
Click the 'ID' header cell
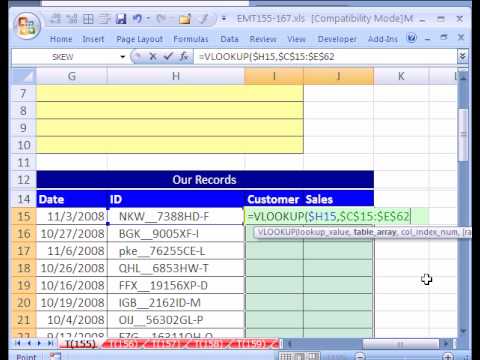click(176, 199)
